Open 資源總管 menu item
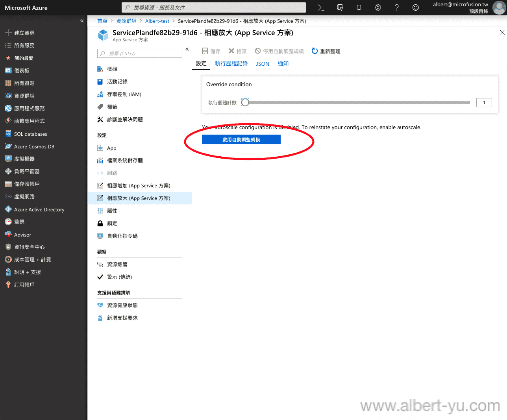 (140, 264)
